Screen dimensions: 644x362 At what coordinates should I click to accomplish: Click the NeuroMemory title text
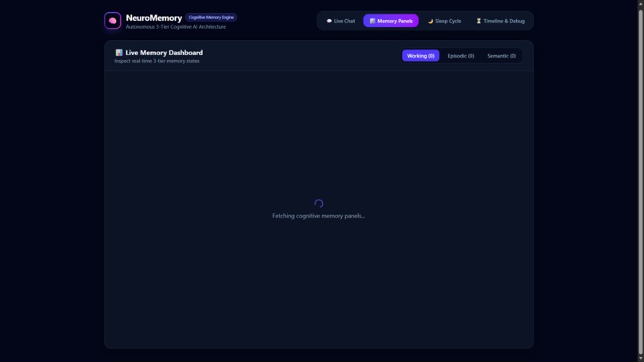click(x=154, y=18)
